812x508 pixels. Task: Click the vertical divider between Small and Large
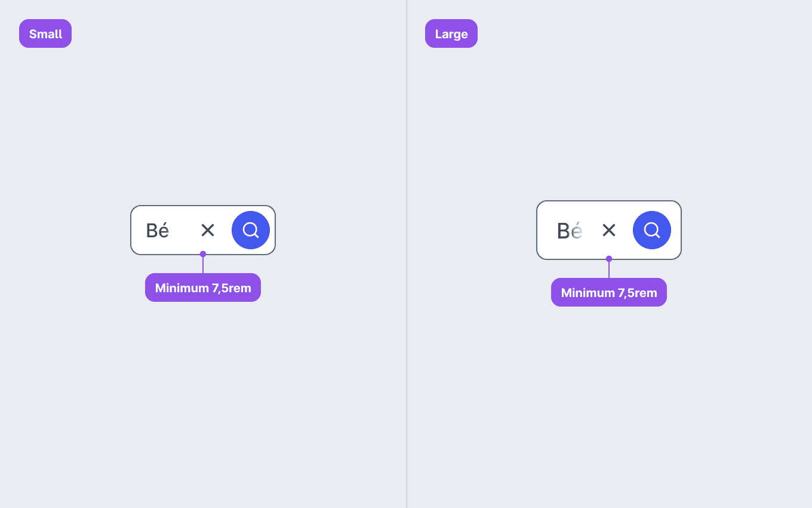tap(407, 254)
